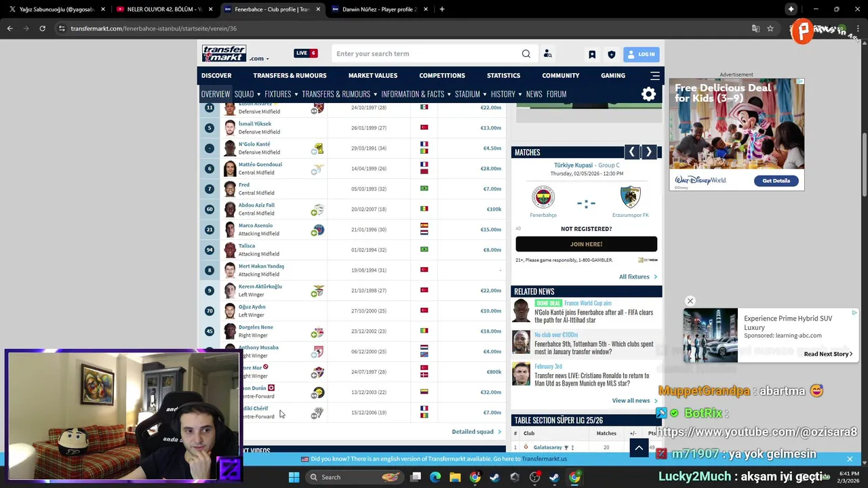Image resolution: width=868 pixels, height=488 pixels.
Task: Expand the SQUAD submenu arrow
Action: (x=258, y=95)
